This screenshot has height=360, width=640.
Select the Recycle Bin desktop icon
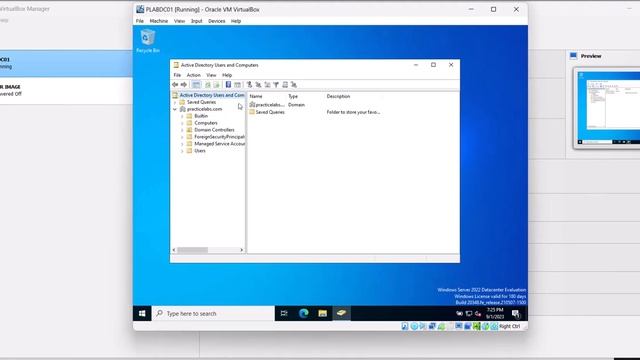pyautogui.click(x=148, y=41)
